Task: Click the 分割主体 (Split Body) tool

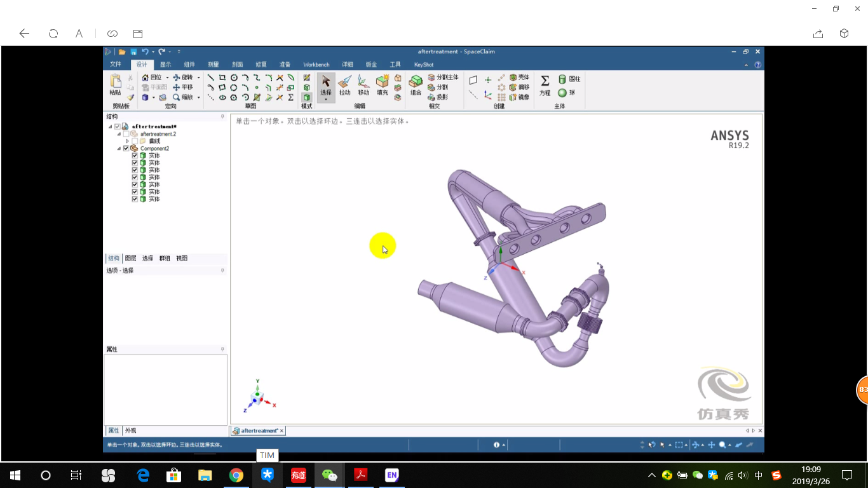Action: pyautogui.click(x=443, y=78)
